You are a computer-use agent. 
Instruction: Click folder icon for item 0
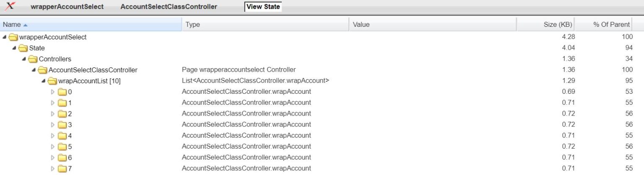62,92
